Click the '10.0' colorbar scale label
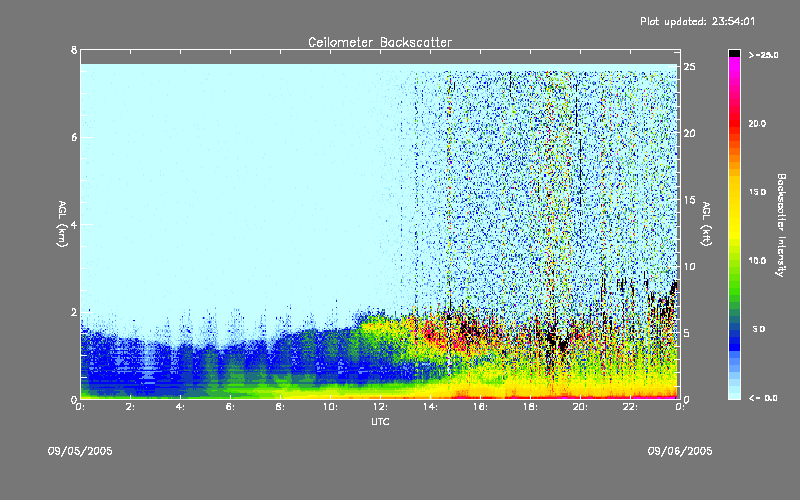Viewport: 800px width, 500px height. [x=758, y=260]
